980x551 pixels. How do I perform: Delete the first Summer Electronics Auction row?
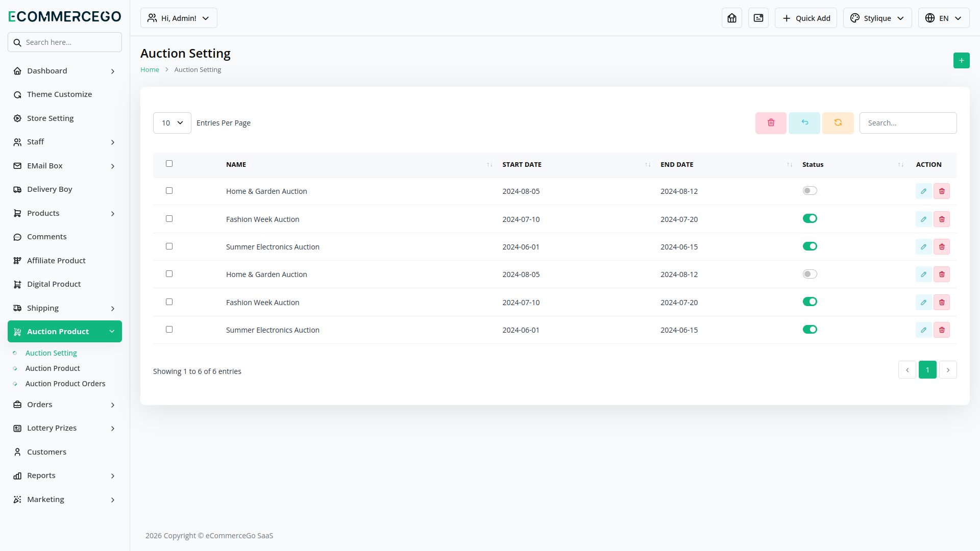[942, 247]
